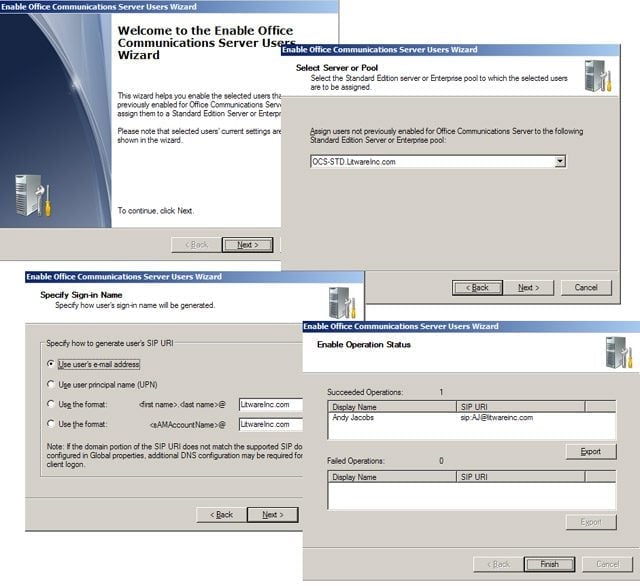Click Next in the Specify Sign-in Name window
This screenshot has width=640, height=586.
(273, 515)
